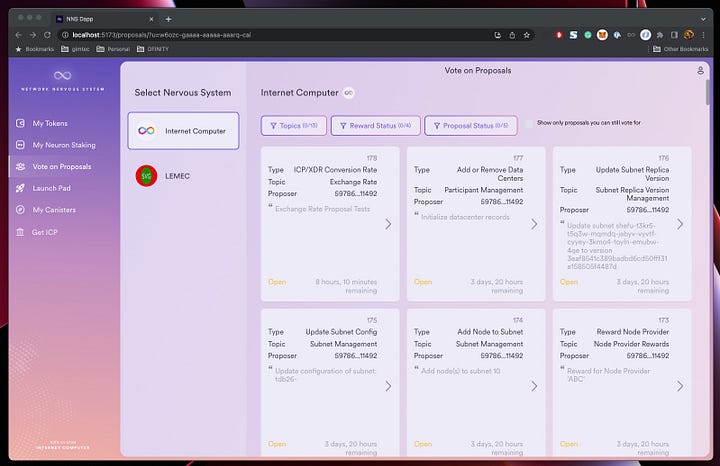Click the Add Node to Subnet type
This screenshot has height=466, width=720.
490,332
